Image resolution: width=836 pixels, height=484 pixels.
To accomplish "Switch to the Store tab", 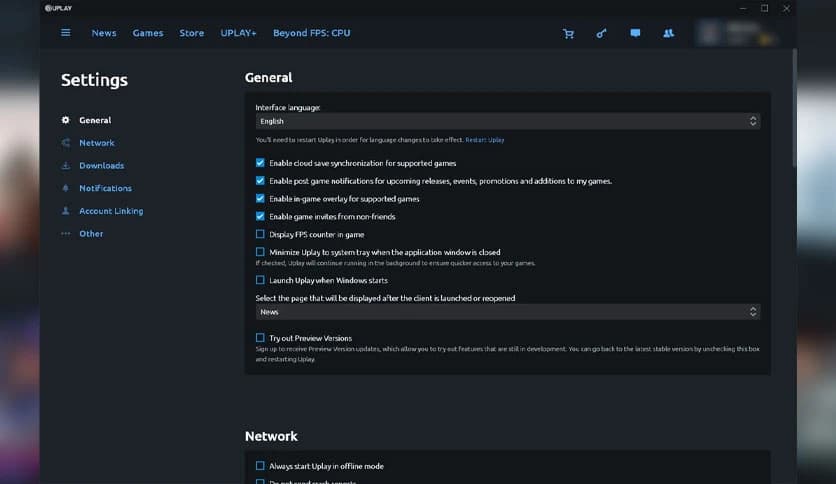I will tap(191, 33).
